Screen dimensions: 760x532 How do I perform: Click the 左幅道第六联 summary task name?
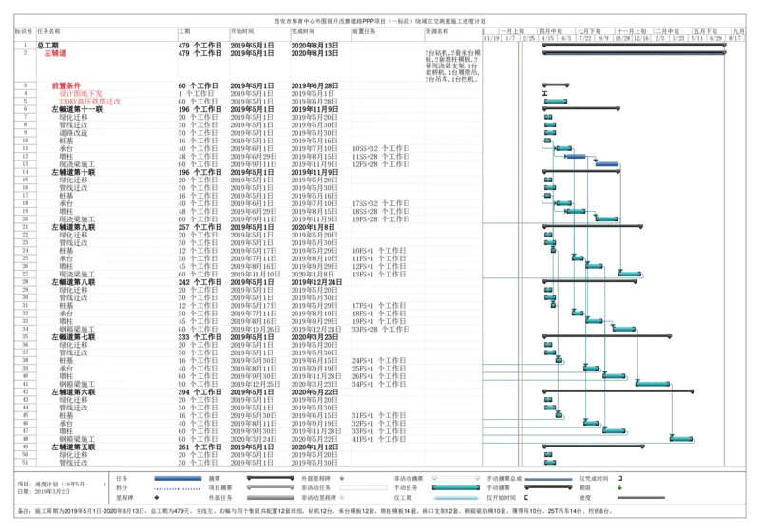72,392
